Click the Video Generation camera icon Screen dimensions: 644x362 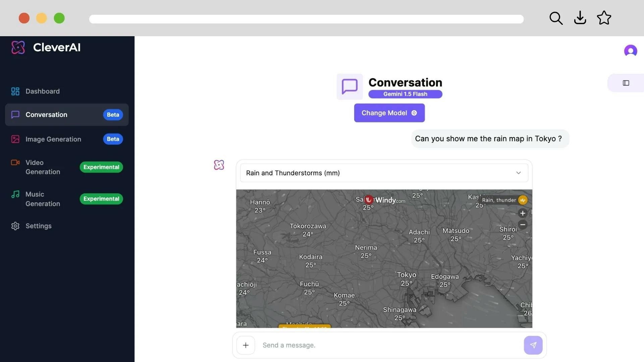click(x=15, y=163)
